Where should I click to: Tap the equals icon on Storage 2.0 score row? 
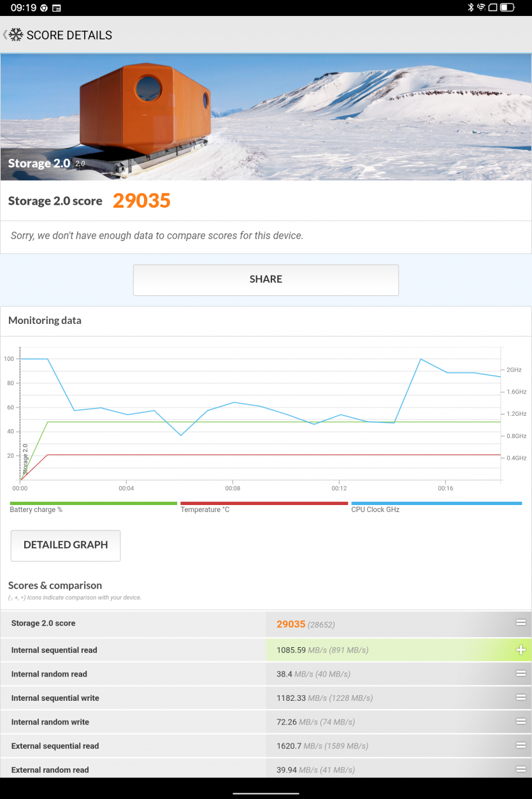coord(521,623)
